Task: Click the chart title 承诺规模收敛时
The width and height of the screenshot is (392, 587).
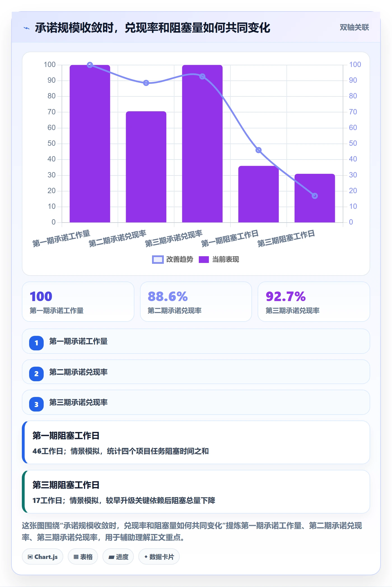Action: (x=153, y=28)
